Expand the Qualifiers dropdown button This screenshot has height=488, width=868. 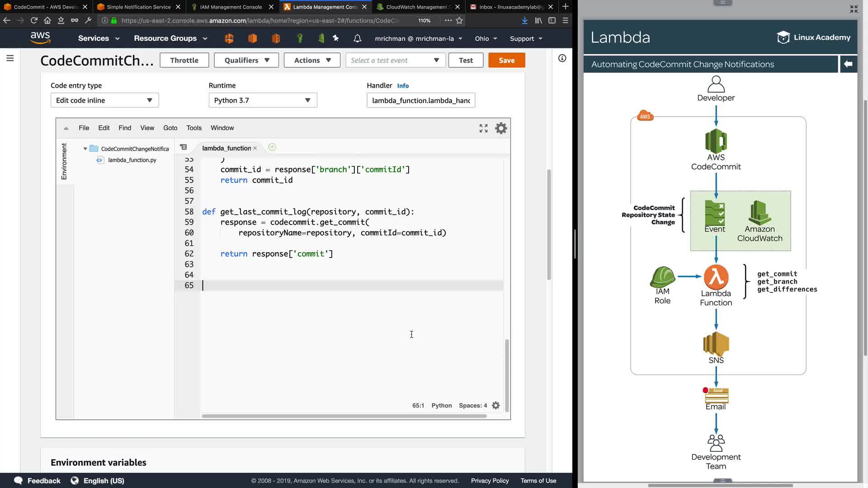(x=246, y=60)
